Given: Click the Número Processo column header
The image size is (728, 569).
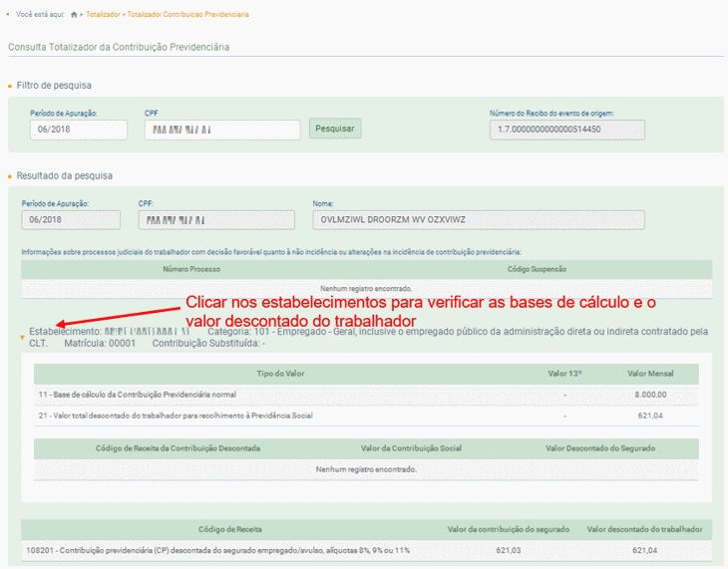Looking at the screenshot, I should pyautogui.click(x=191, y=269).
